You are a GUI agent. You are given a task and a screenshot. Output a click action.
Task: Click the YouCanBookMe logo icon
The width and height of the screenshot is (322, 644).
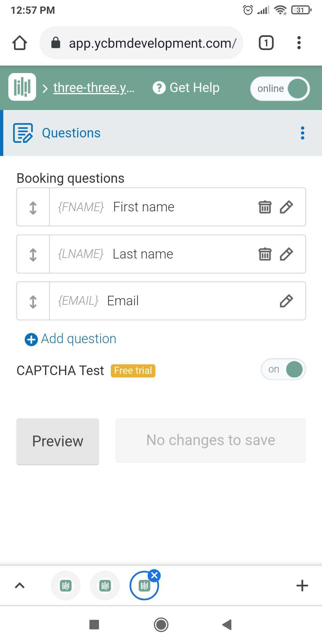[x=22, y=87]
